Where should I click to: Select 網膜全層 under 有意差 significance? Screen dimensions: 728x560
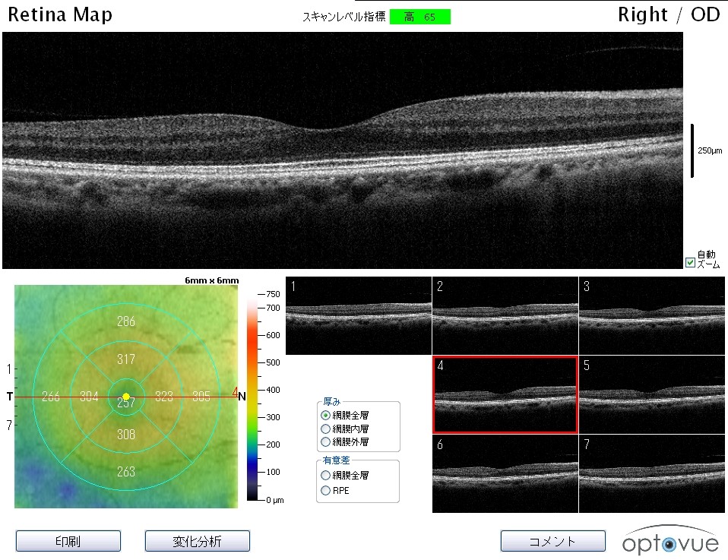[326, 475]
